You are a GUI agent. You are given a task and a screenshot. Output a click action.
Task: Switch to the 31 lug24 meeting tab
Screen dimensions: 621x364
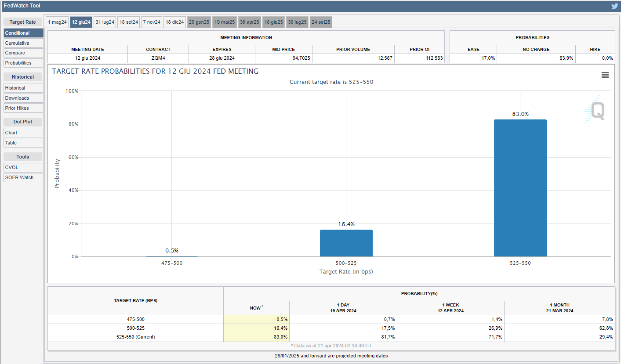(x=105, y=22)
